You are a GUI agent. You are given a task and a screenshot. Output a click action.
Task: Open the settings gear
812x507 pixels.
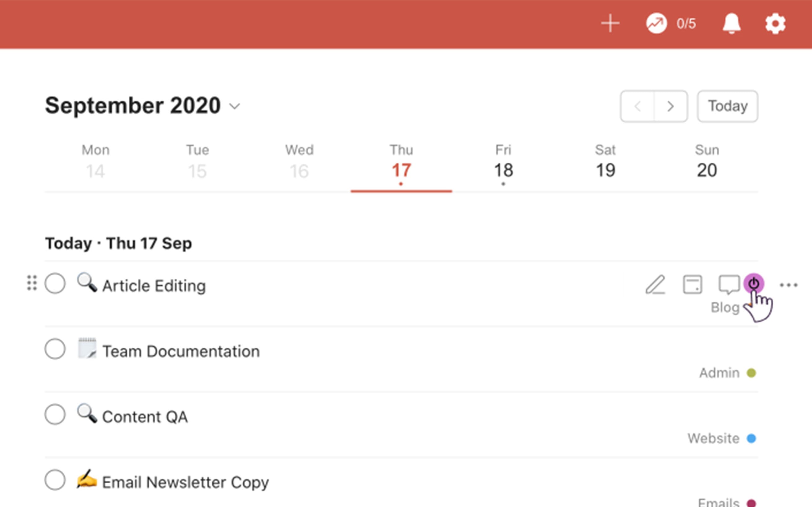pos(775,23)
